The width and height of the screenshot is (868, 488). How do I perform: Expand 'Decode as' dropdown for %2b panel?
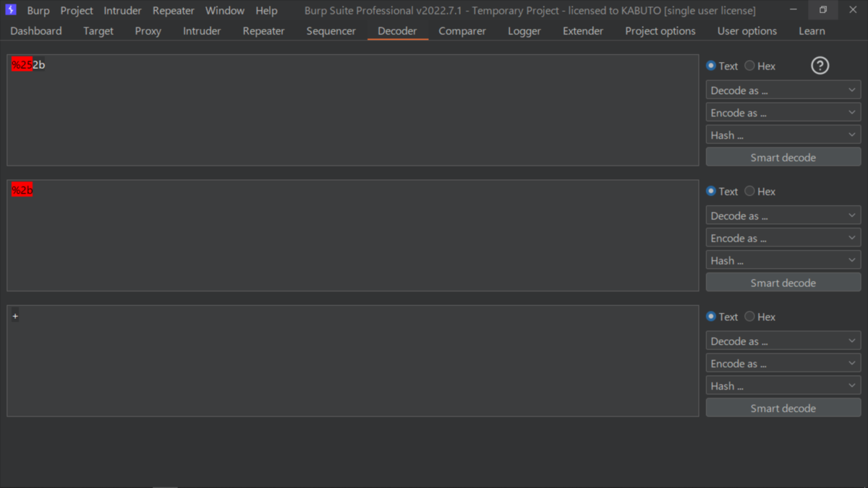click(x=783, y=215)
